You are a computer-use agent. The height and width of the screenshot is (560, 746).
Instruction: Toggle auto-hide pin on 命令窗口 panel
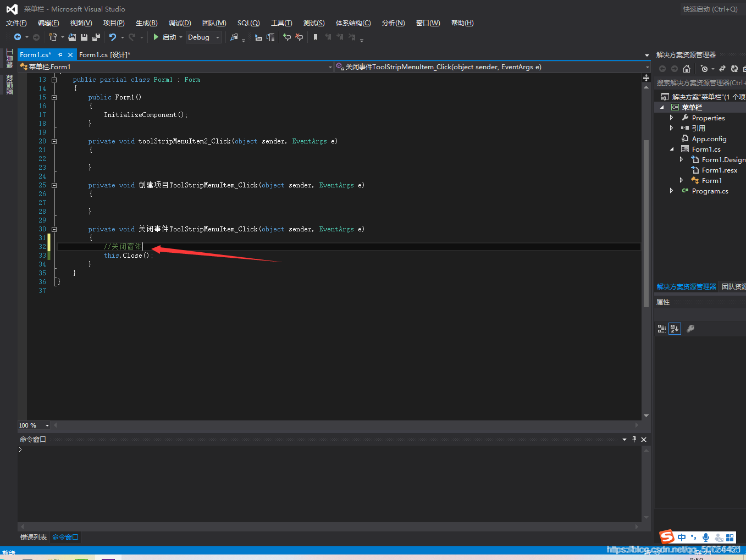point(634,440)
